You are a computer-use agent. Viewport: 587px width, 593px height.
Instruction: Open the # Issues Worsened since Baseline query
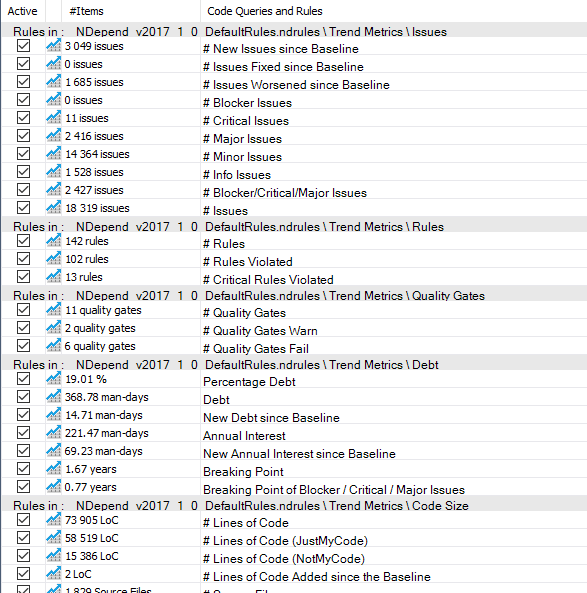point(296,85)
